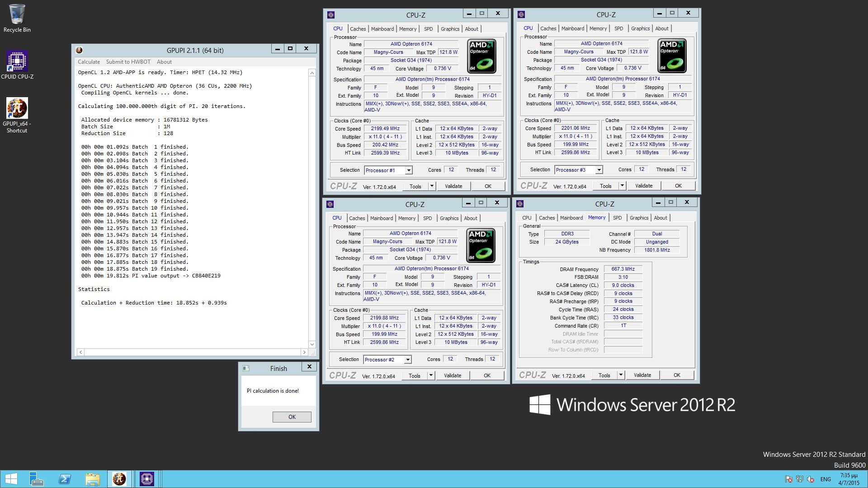Click the Memory CPU-Z window title bar icon
868x488 pixels.
pos(520,204)
